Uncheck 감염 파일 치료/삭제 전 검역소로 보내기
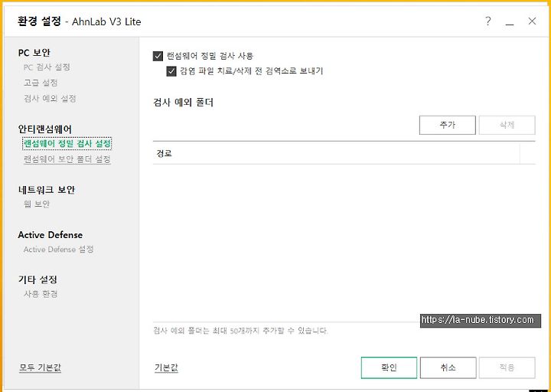 pos(171,71)
